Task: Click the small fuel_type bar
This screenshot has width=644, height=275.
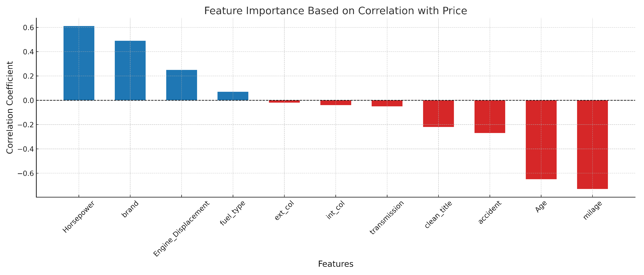Action: [233, 96]
